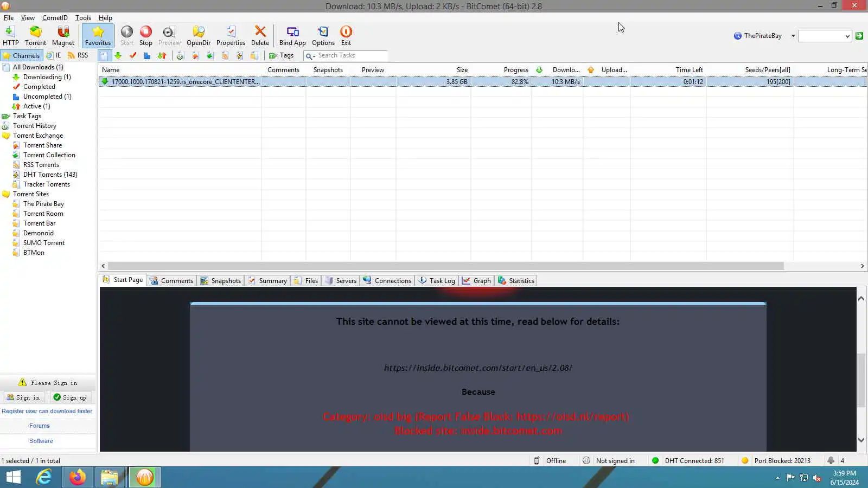The image size is (868, 488).
Task: Select All Downloads in the sidebar
Action: 38,67
